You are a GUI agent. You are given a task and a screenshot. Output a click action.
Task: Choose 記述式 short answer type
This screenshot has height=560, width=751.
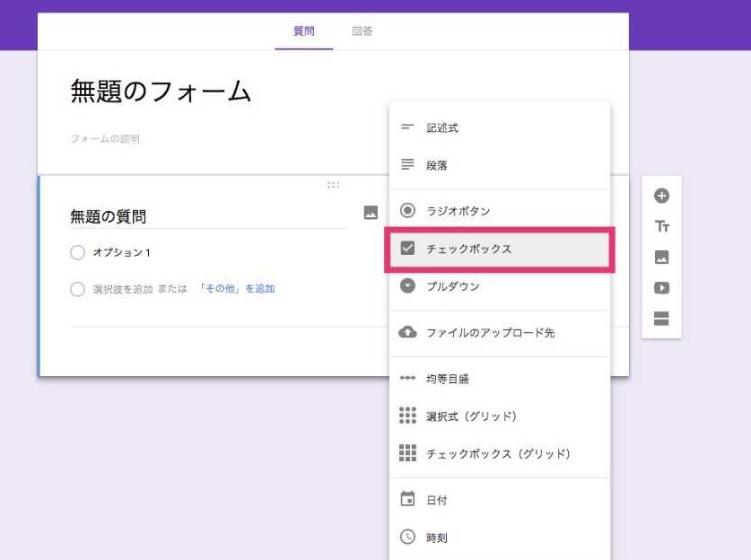500,127
